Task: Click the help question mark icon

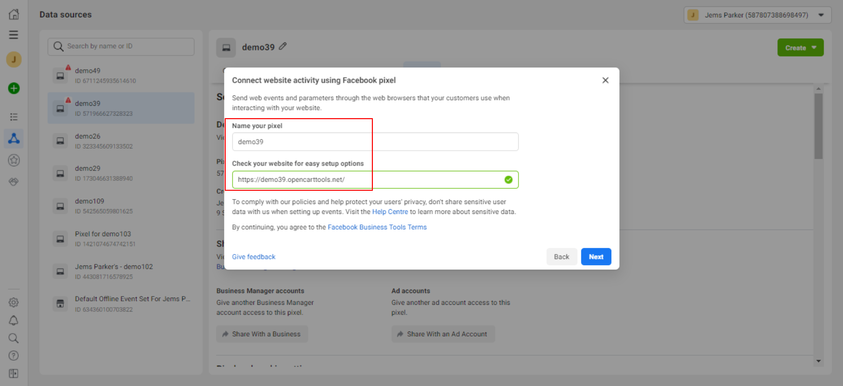Action: coord(14,355)
